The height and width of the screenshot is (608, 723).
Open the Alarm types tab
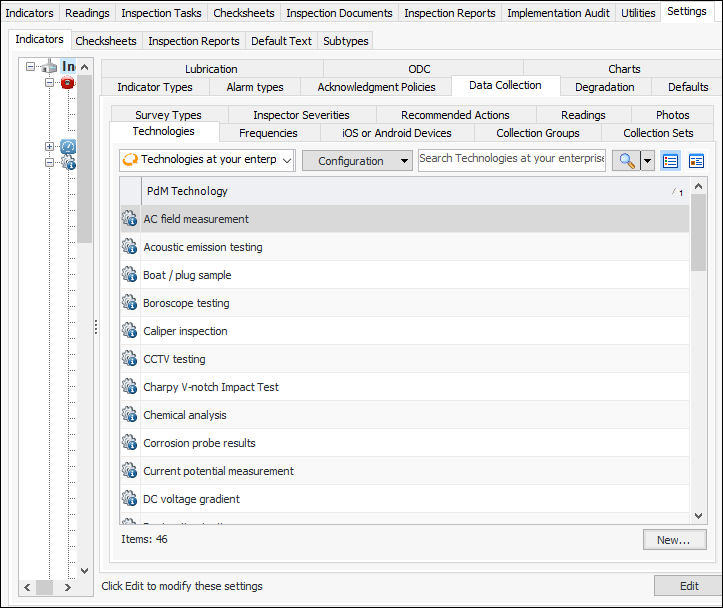254,87
